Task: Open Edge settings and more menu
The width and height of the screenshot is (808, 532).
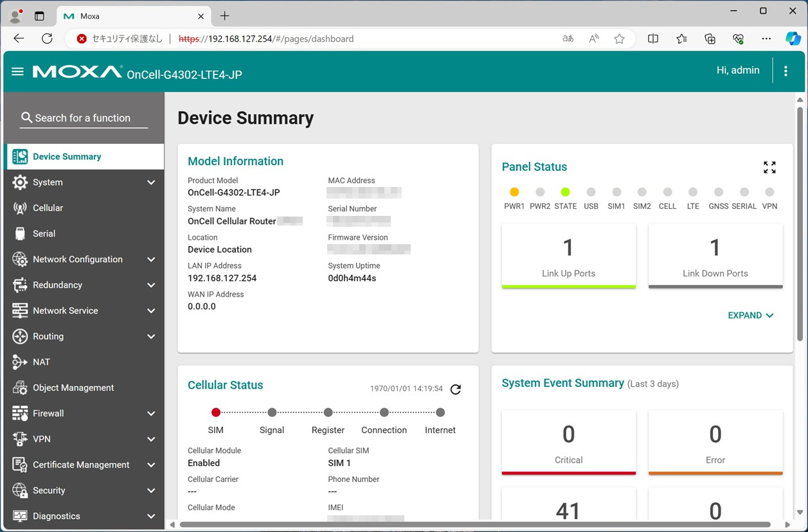Action: tap(766, 39)
